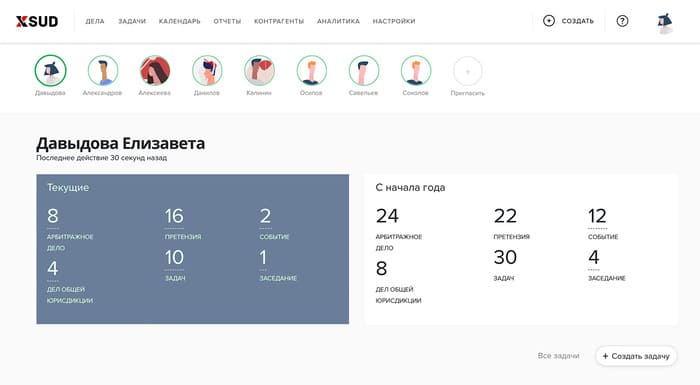The width and height of the screenshot is (700, 385).
Task: Pick Данилов's avatar
Action: [x=207, y=71]
